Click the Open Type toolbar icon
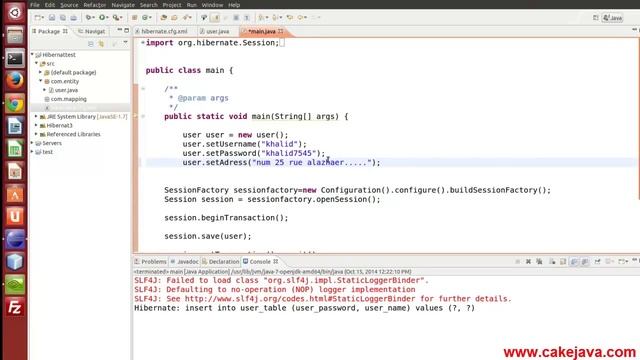This screenshot has width=640, height=360. tap(163, 18)
